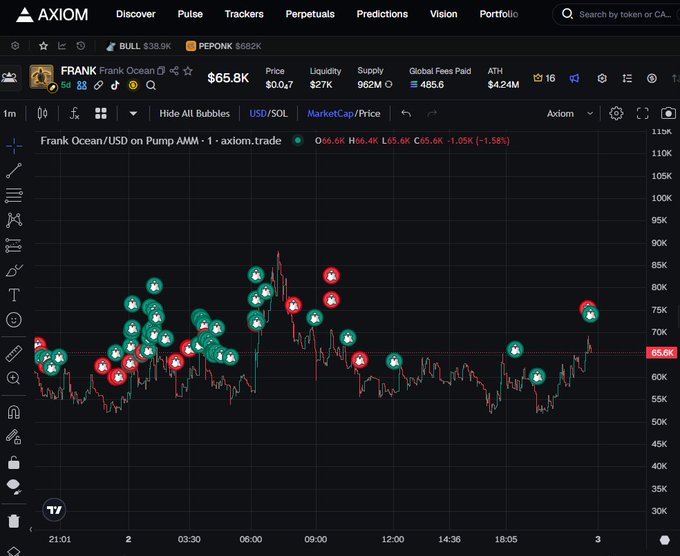Click the crown 16 badge
Viewport: 680px width, 556px height.
544,78
